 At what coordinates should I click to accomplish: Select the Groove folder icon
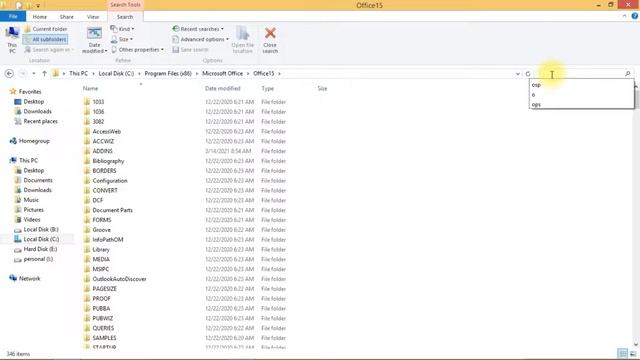point(87,230)
